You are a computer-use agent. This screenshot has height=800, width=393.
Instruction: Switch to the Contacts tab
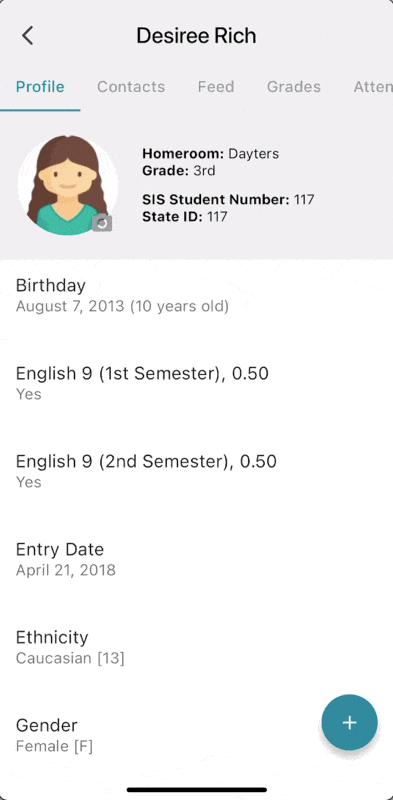click(131, 87)
